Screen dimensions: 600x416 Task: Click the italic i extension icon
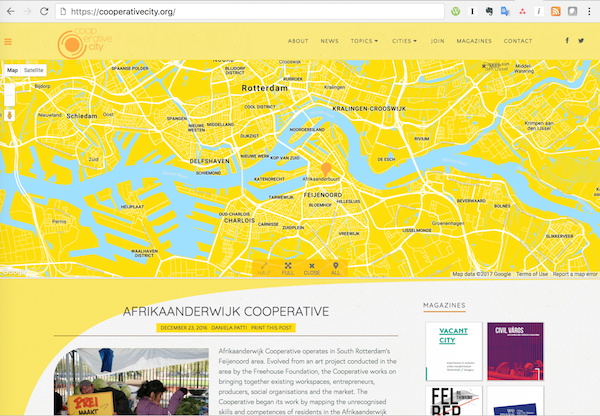pyautogui.click(x=539, y=11)
